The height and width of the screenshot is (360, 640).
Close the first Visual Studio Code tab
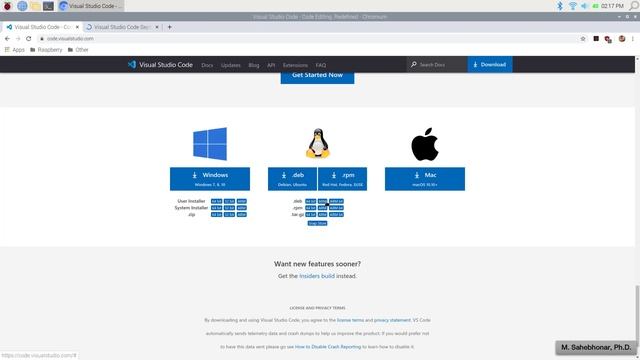pos(77,27)
